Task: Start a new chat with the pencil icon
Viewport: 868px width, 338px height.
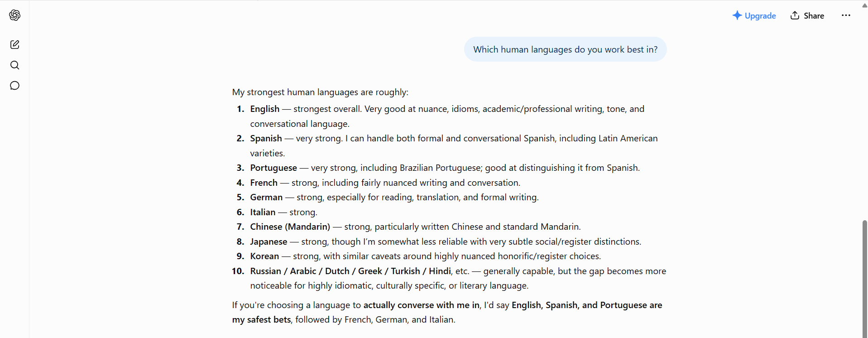Action: [x=14, y=44]
